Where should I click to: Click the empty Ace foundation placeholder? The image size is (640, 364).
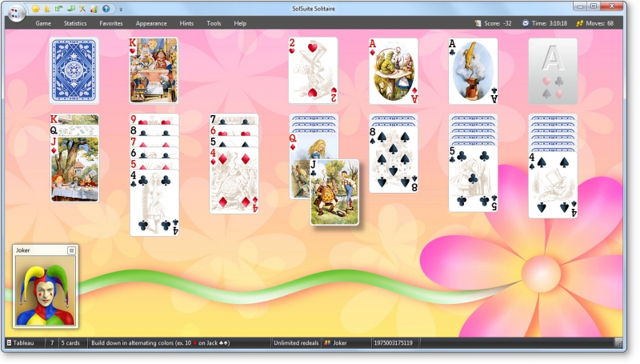coord(553,70)
